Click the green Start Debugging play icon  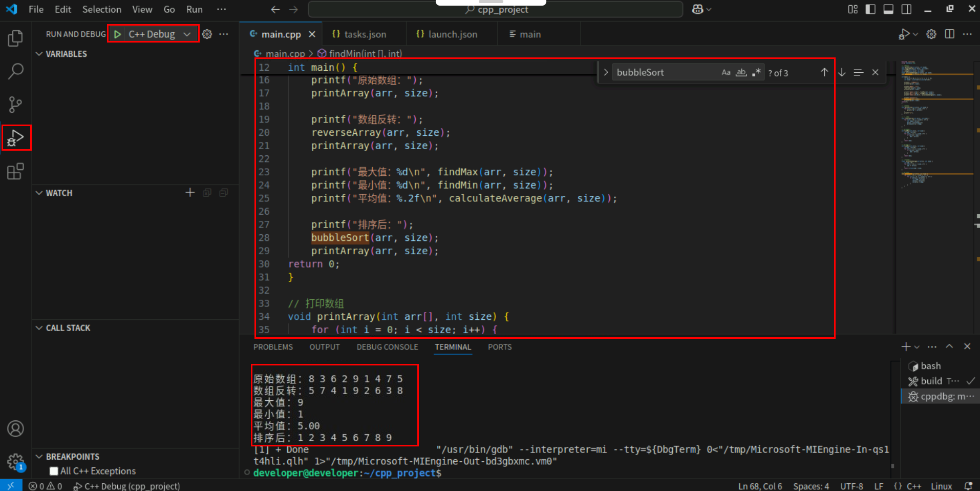click(x=117, y=34)
